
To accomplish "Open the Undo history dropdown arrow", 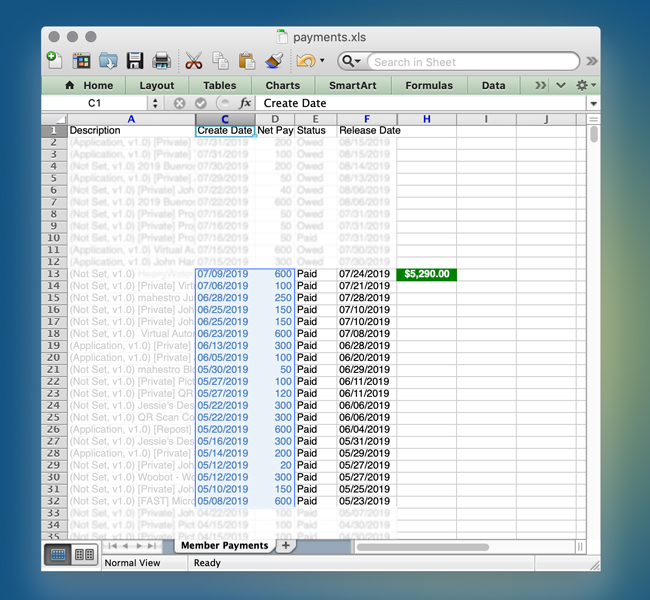I will tap(322, 61).
